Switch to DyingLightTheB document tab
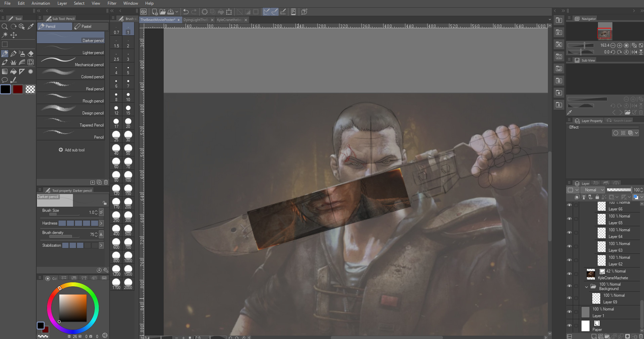The image size is (644, 339). (x=196, y=20)
